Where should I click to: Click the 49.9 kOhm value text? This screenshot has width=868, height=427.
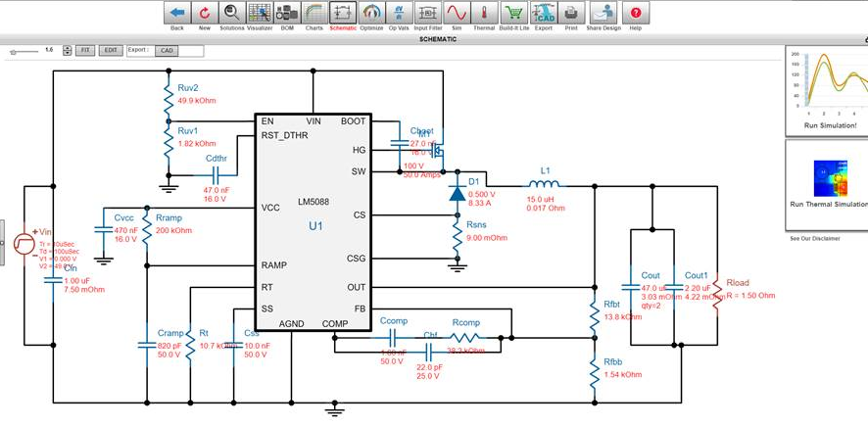(x=197, y=101)
